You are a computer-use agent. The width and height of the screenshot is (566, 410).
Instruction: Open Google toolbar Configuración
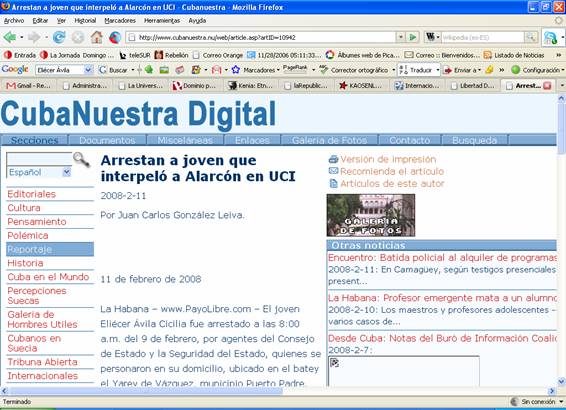(536, 70)
